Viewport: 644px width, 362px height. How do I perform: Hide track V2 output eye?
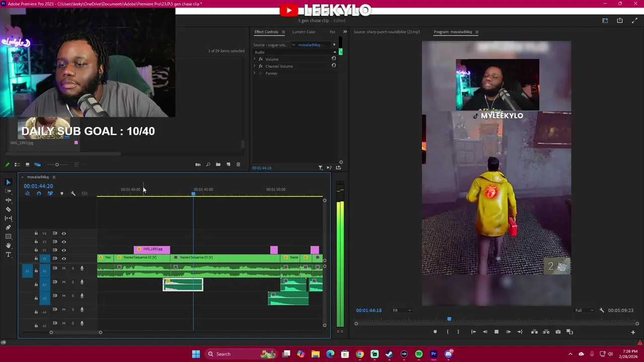coord(64,250)
